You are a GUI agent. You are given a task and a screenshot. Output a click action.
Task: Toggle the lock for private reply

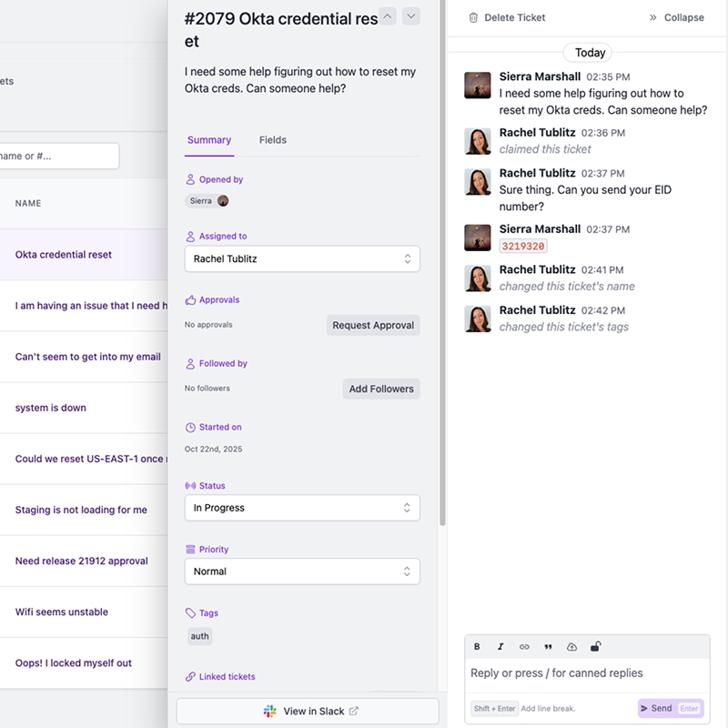(595, 647)
